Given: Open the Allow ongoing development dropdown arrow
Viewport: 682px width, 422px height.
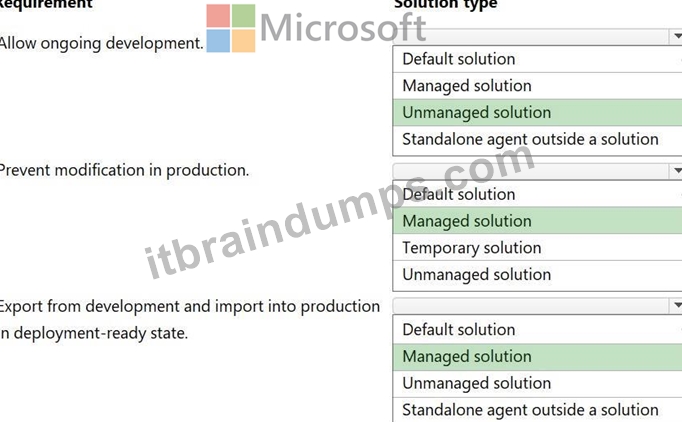Looking at the screenshot, I should pos(676,37).
